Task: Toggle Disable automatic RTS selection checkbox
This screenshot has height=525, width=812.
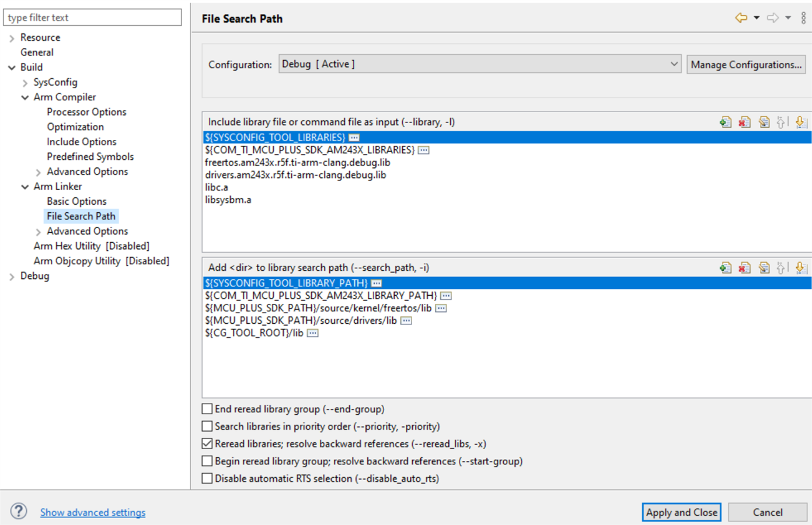Action: (x=207, y=478)
